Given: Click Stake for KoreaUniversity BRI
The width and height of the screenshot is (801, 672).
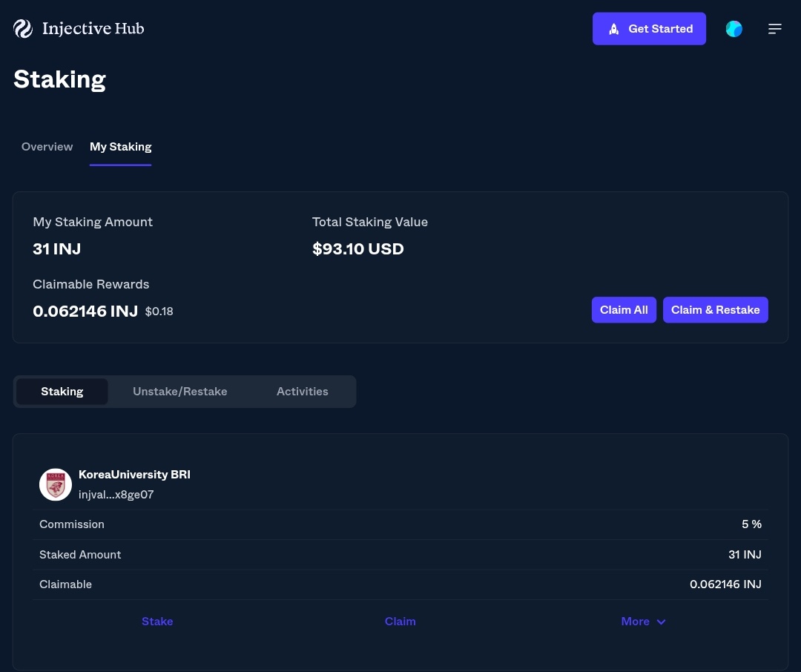Looking at the screenshot, I should pyautogui.click(x=156, y=622).
